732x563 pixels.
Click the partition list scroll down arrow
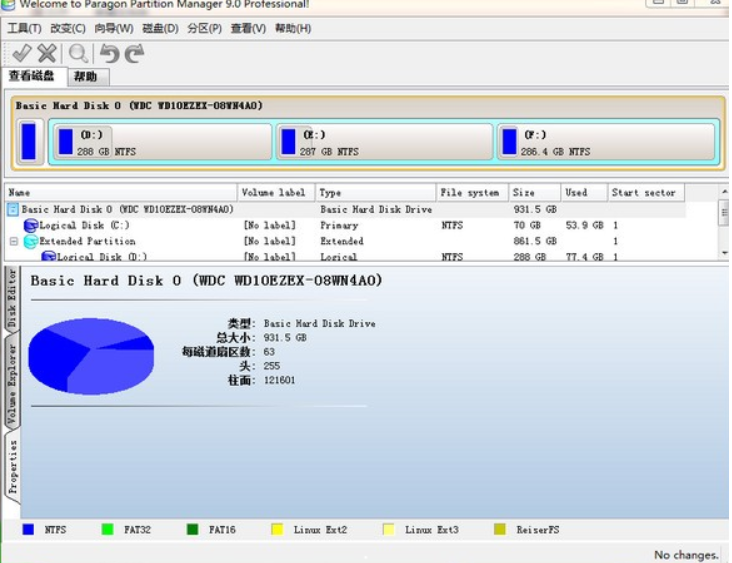click(x=724, y=253)
